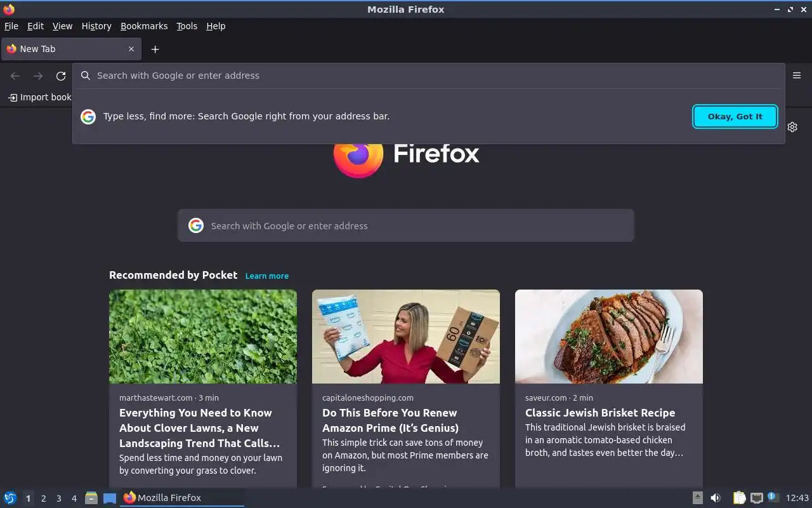Viewport: 812px width, 508px height.
Task: Click the taskbar clock 12:43
Action: coord(797,498)
